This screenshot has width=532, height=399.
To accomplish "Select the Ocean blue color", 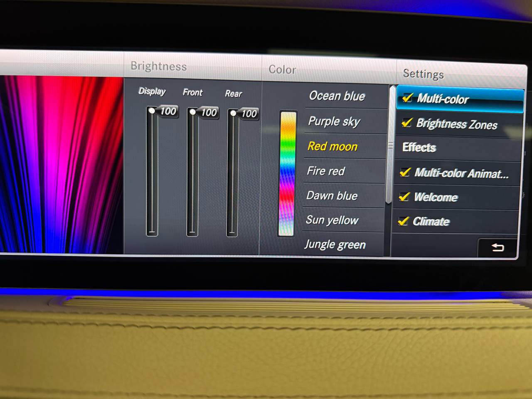I will (x=337, y=96).
